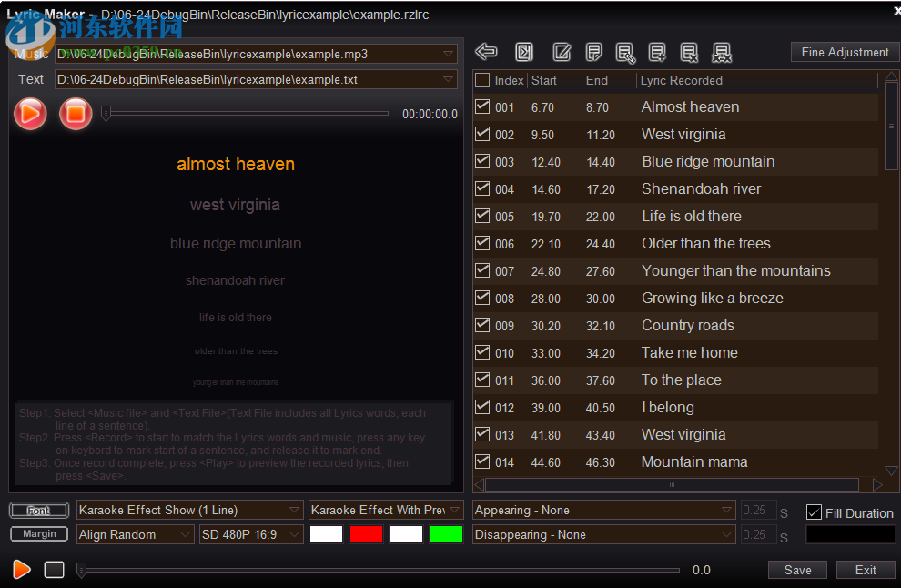Click start time 9.50 in row 002

coord(542,135)
